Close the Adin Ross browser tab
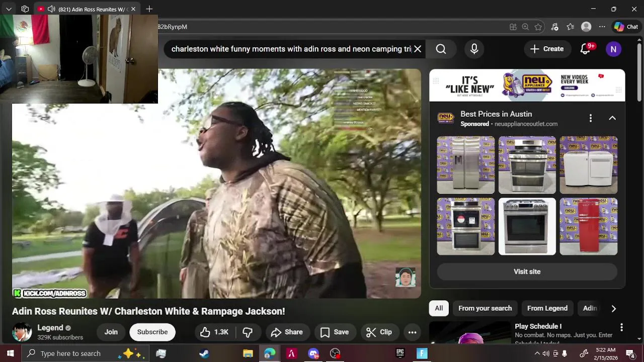The image size is (644, 362). (133, 9)
